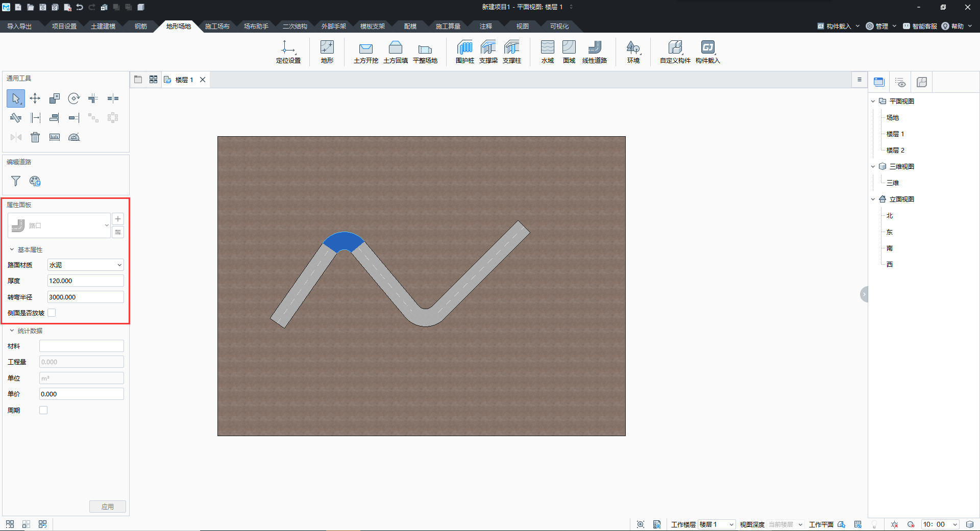The image size is (980, 531).
Task: Click the zoom-to-fit icon in status bar
Action: point(641,524)
